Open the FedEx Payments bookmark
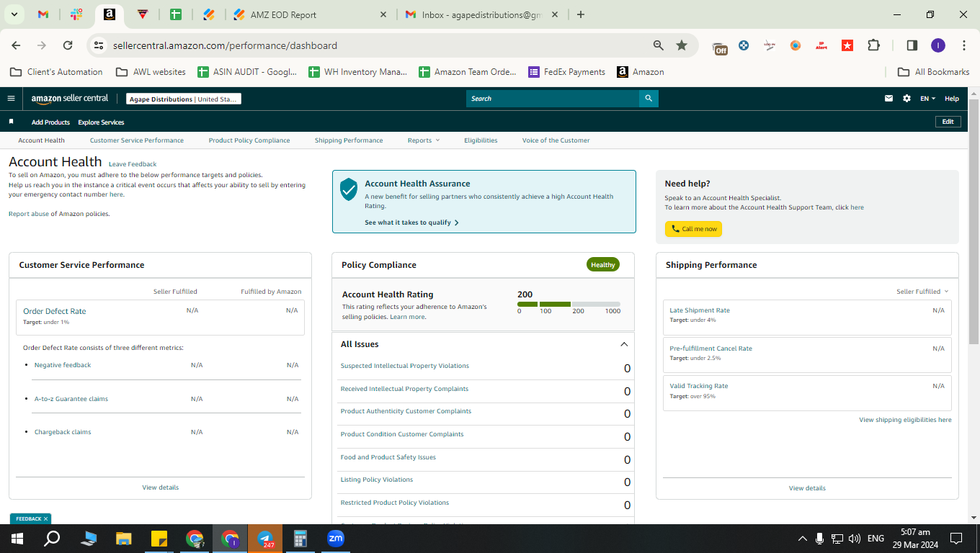This screenshot has width=980, height=553. tap(567, 72)
